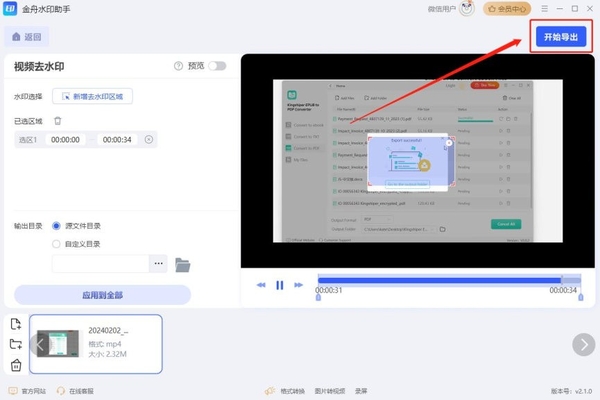Maximize the application window
This screenshot has height=400, width=600.
coord(575,8)
